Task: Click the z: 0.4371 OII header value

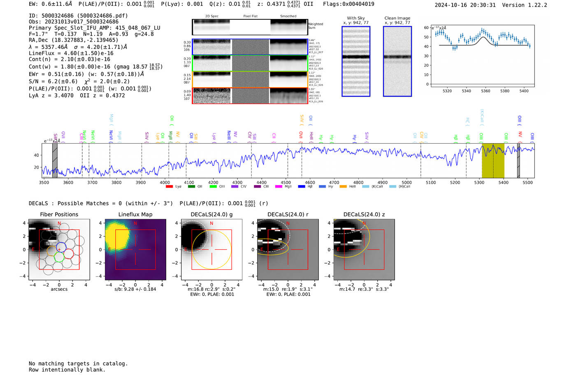Action: 285,4
